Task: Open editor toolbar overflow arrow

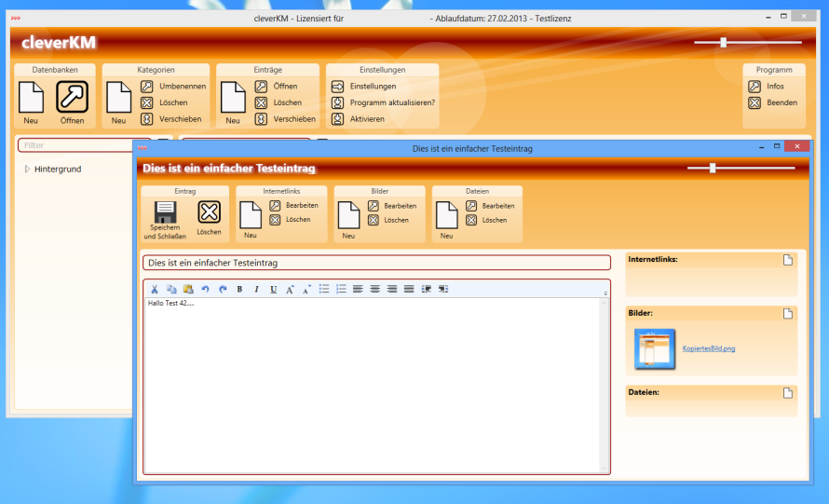Action: pyautogui.click(x=605, y=293)
